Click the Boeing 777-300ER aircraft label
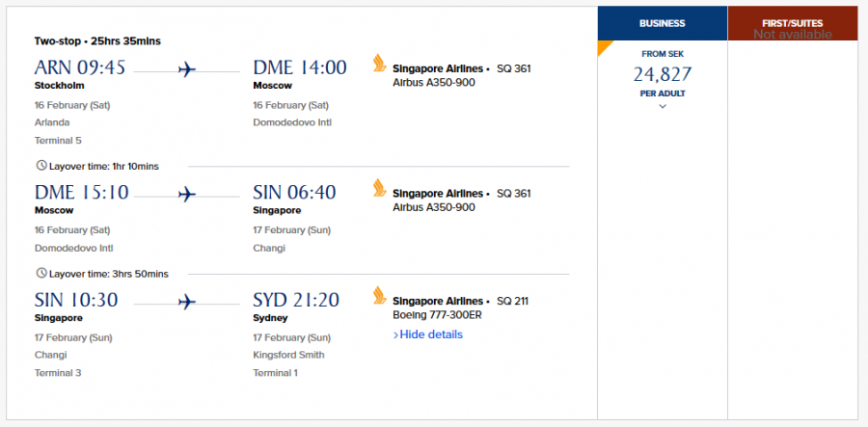 click(436, 314)
